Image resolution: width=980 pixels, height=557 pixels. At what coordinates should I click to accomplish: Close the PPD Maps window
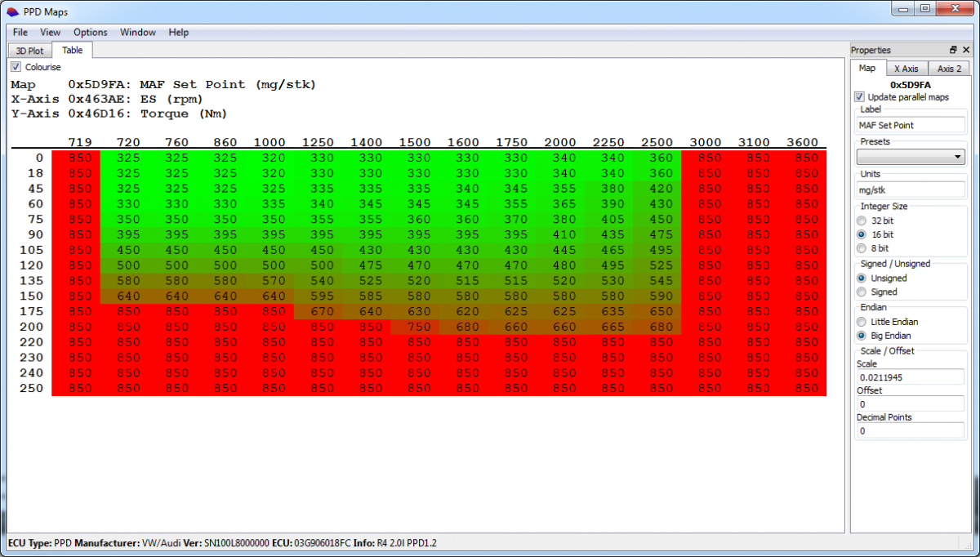pos(955,8)
